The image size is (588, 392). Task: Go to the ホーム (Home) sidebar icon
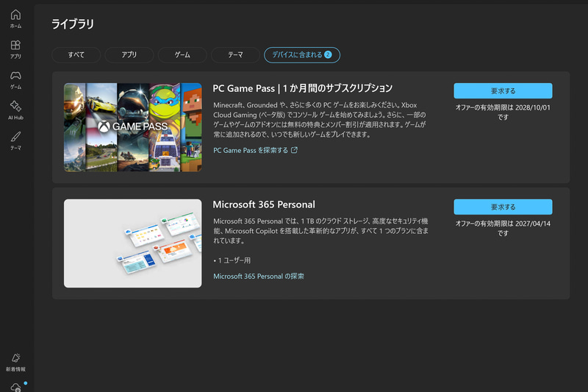[15, 19]
